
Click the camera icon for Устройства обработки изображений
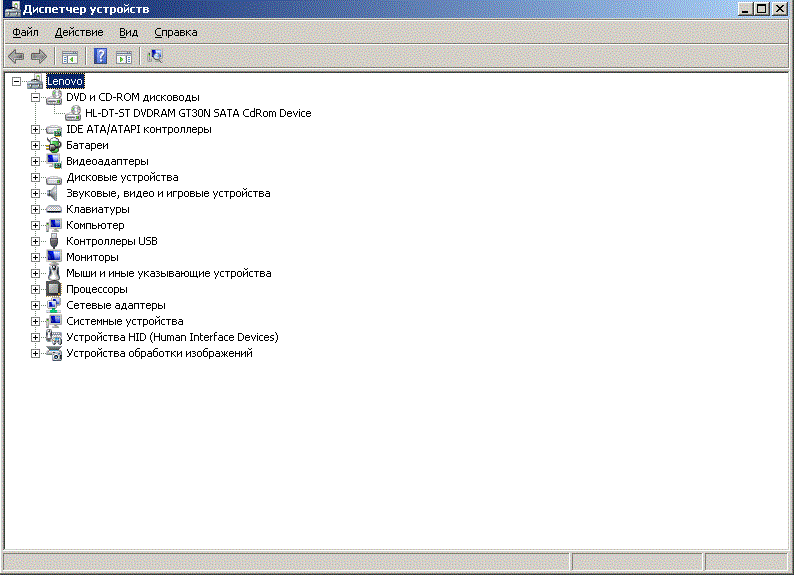pos(54,353)
